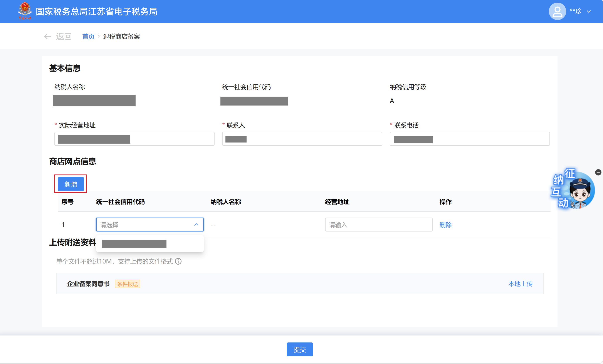Click the back arrow icon
The width and height of the screenshot is (603, 364).
47,37
